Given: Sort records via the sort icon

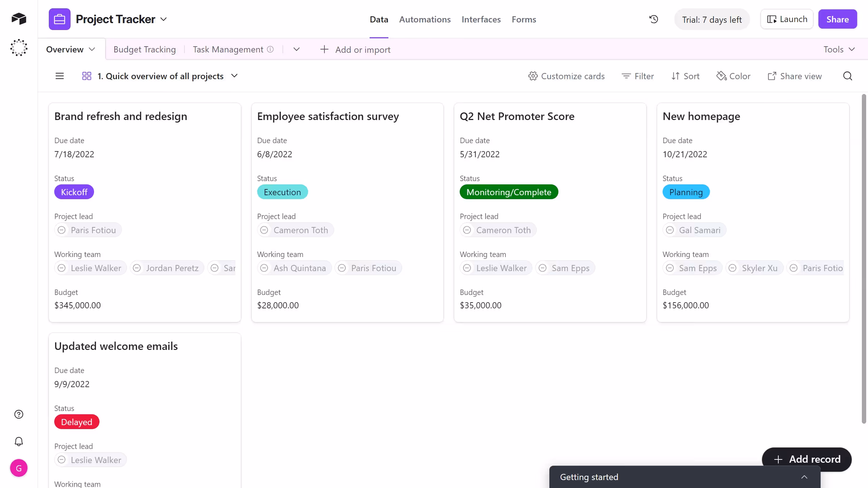Looking at the screenshot, I should pyautogui.click(x=685, y=76).
